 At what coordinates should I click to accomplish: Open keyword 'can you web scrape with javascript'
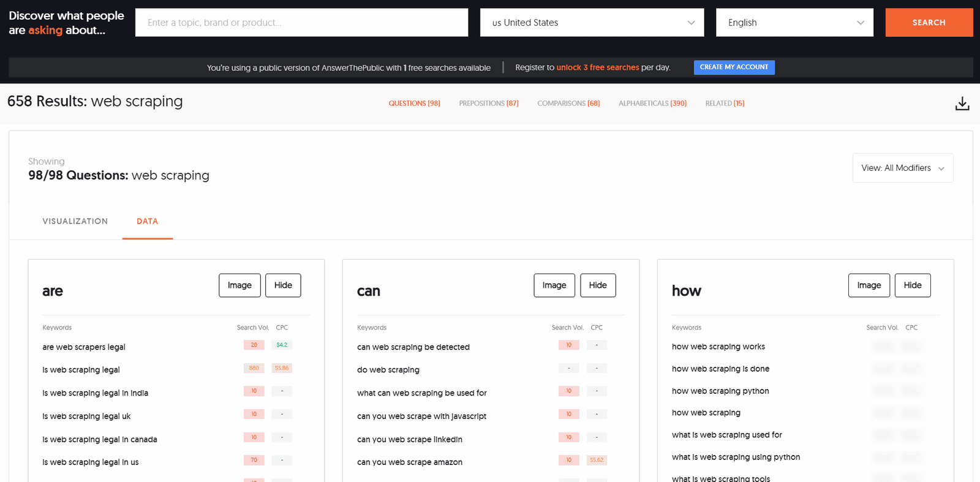(x=421, y=416)
